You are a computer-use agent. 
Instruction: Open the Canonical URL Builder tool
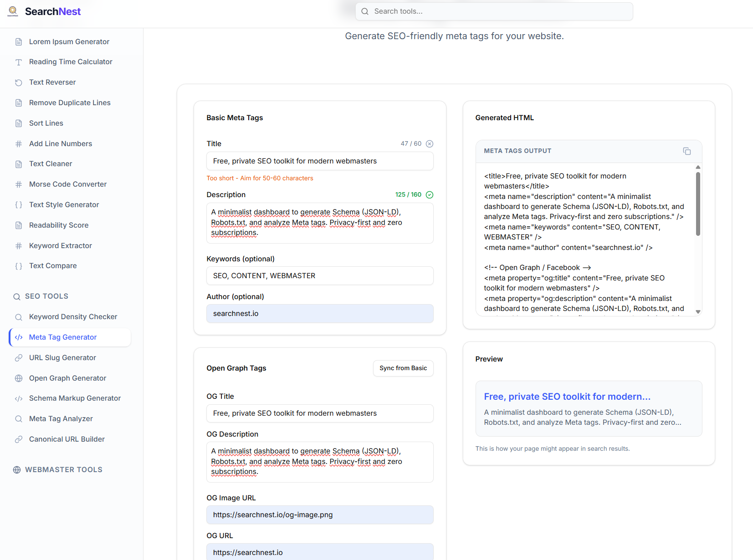point(67,439)
